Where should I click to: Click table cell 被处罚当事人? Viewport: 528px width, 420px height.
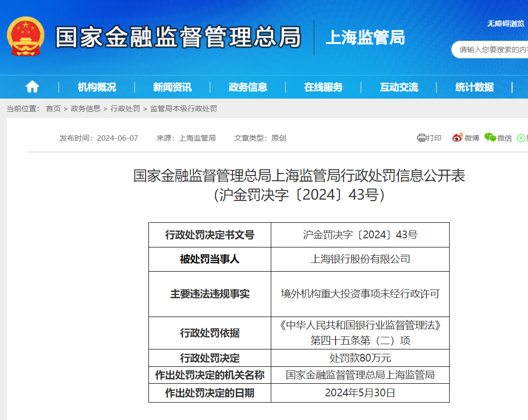pyautogui.click(x=210, y=259)
